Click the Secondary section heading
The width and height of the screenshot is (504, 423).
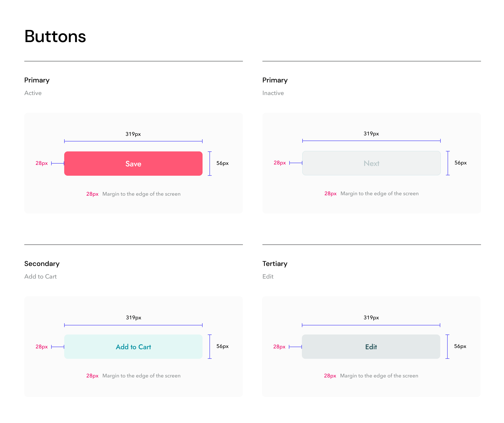42,263
